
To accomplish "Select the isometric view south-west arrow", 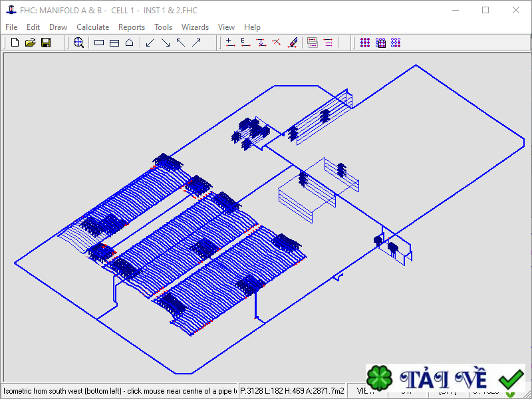I will (150, 43).
